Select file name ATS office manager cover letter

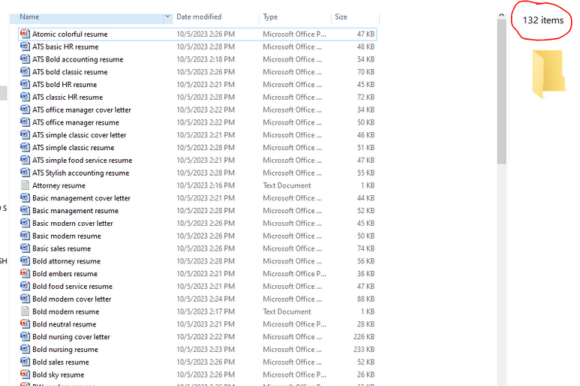[82, 109]
